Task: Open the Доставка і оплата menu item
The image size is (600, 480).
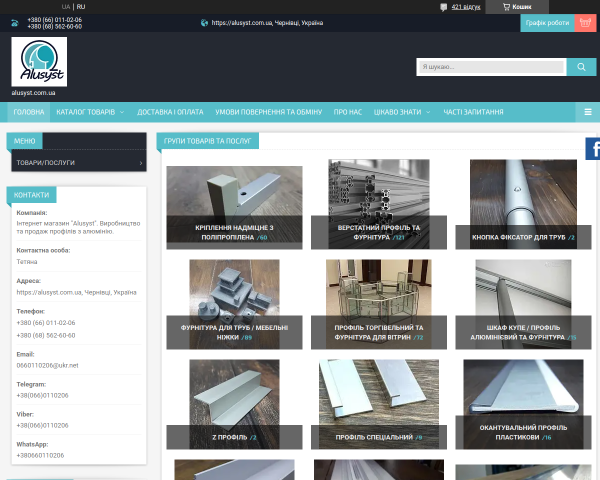Action: pos(170,112)
